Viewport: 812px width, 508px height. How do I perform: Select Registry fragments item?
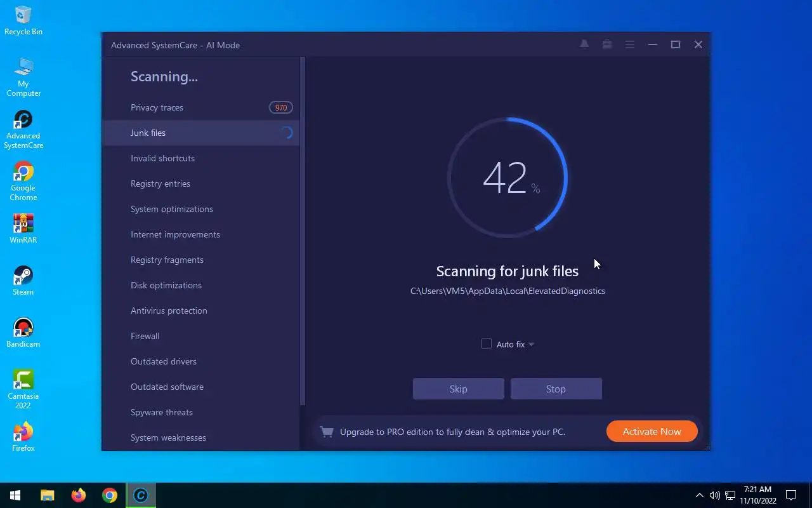(201, 260)
